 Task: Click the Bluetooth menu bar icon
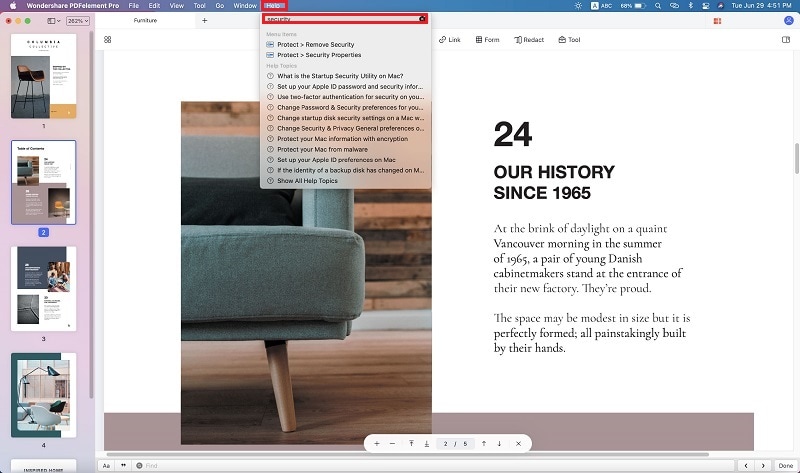click(690, 6)
